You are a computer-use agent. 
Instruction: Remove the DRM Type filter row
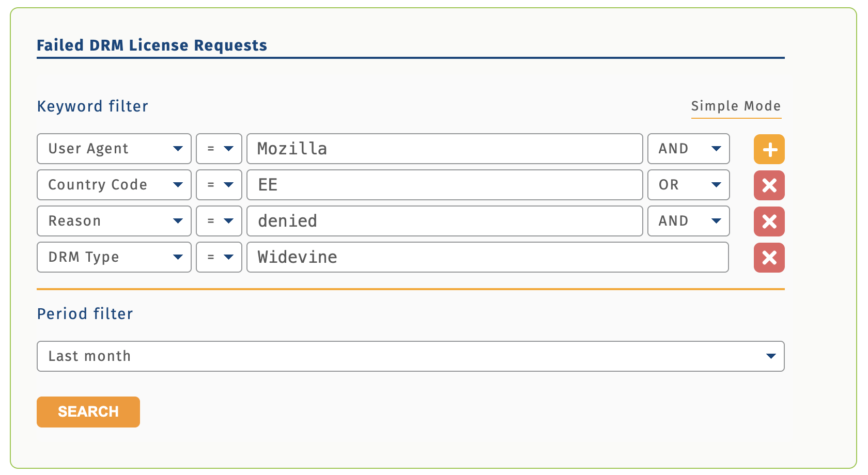click(x=769, y=258)
